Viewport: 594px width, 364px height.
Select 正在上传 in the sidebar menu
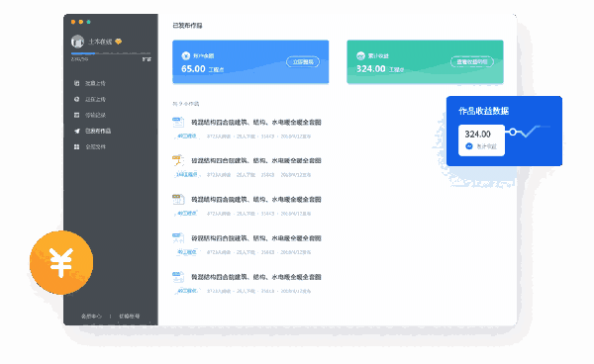tap(95, 99)
